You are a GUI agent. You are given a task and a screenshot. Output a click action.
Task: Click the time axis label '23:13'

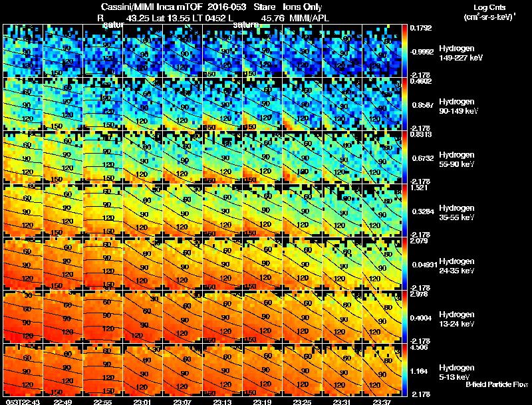coord(222,402)
